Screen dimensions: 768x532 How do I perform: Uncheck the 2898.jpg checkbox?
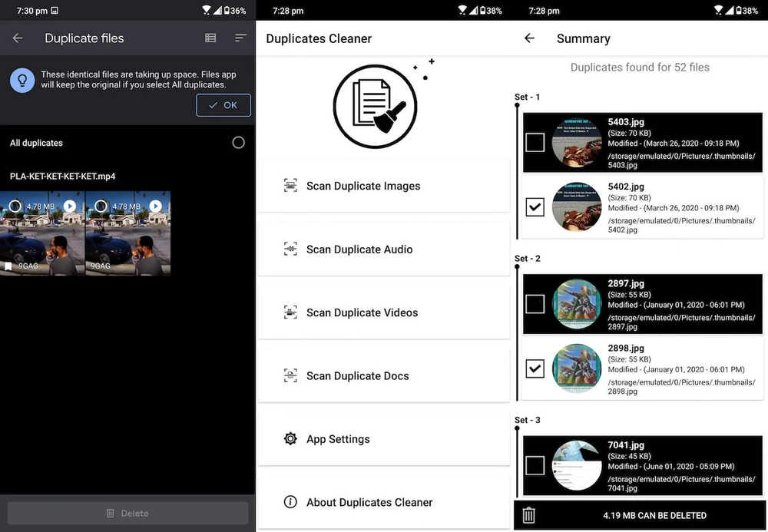click(x=535, y=369)
